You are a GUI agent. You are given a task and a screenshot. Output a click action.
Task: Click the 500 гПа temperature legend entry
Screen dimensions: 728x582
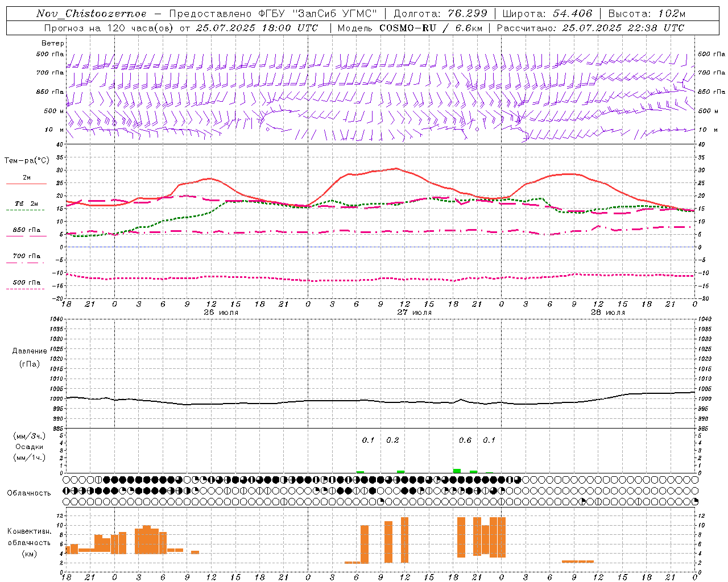pyautogui.click(x=26, y=282)
